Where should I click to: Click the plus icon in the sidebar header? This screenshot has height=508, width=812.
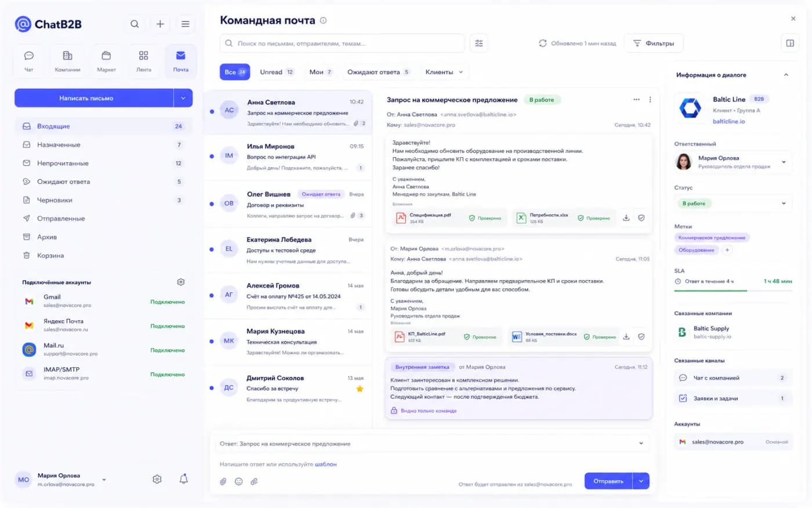click(160, 24)
